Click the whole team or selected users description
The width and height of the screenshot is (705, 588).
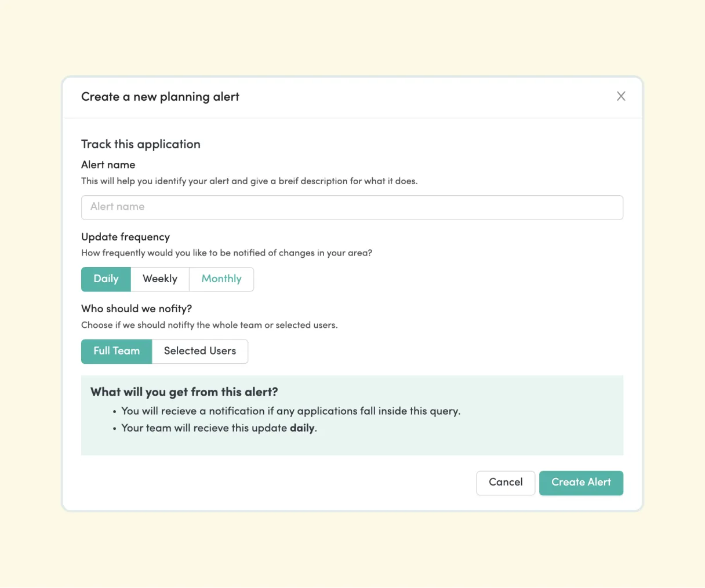tap(209, 325)
